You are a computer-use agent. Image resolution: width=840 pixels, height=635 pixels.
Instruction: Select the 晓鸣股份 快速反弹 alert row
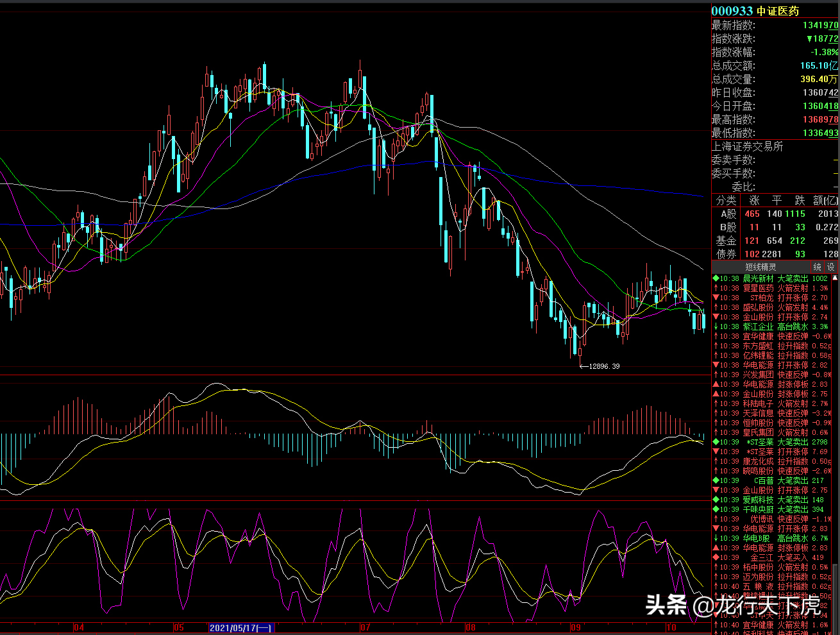771,471
